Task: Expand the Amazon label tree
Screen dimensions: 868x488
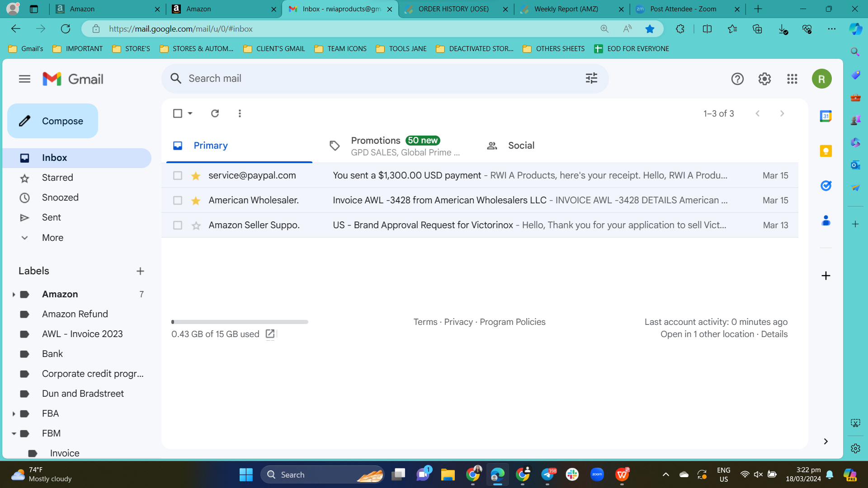Action: [x=14, y=295]
